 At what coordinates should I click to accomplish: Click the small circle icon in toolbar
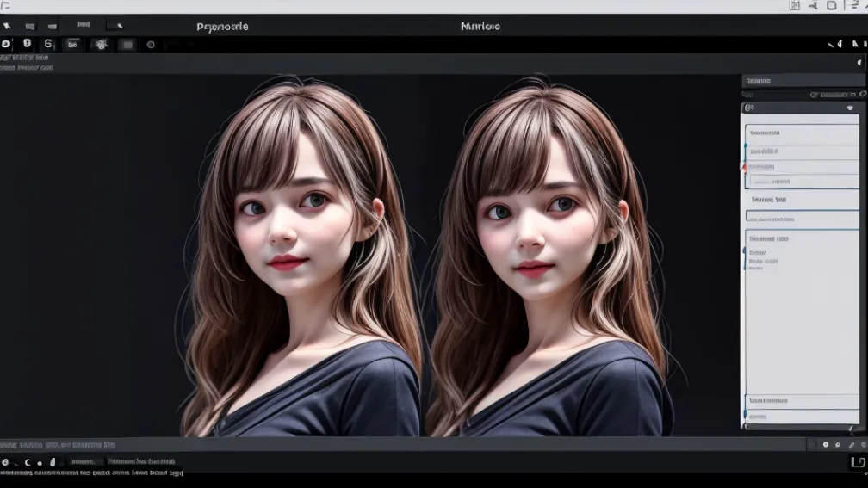coord(151,45)
